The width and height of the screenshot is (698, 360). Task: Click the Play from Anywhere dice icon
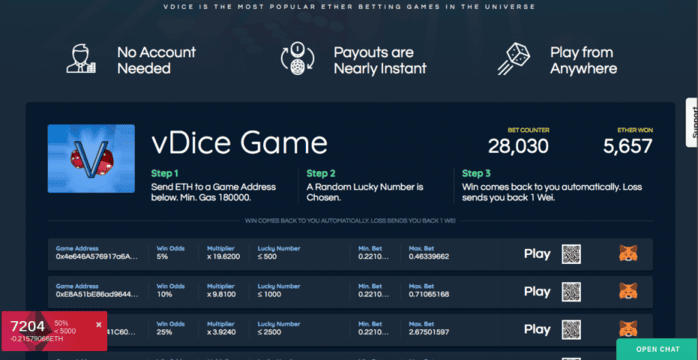click(x=513, y=59)
